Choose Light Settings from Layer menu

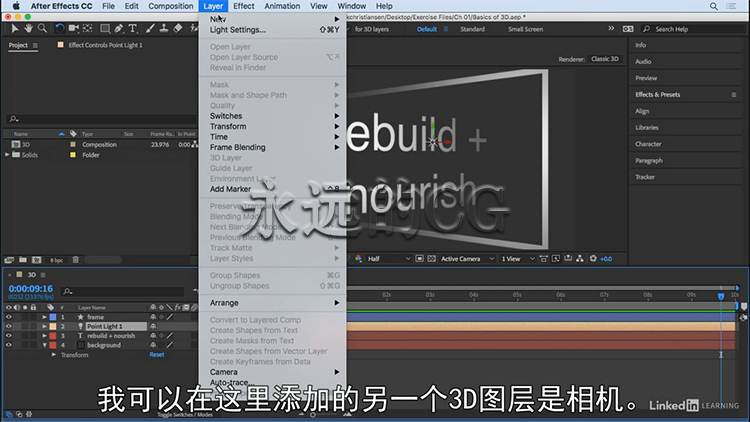(273, 30)
